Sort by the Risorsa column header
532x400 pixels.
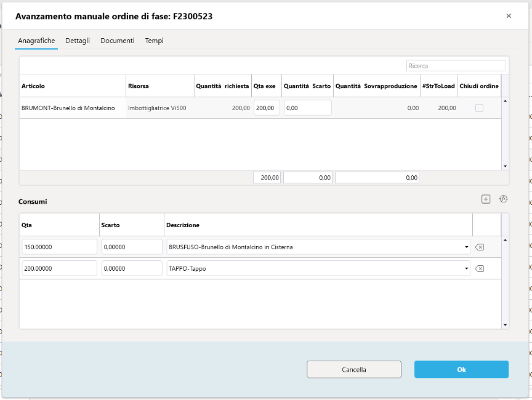(x=160, y=86)
